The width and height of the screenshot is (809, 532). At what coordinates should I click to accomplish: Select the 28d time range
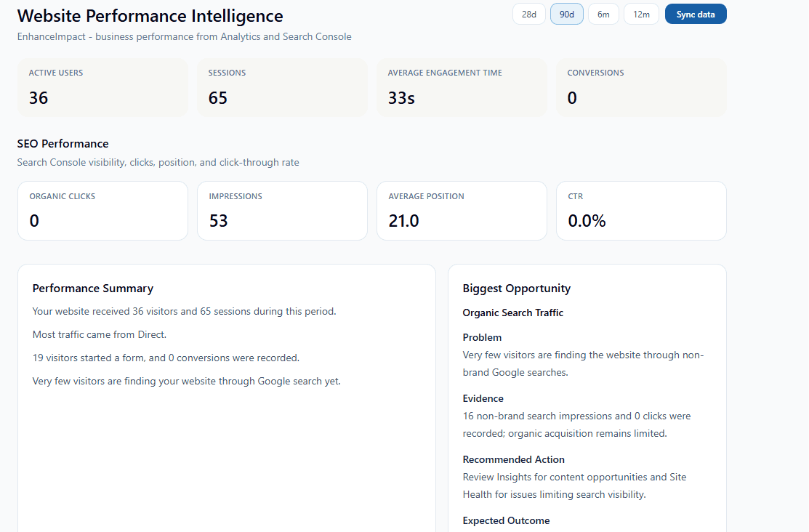point(529,14)
